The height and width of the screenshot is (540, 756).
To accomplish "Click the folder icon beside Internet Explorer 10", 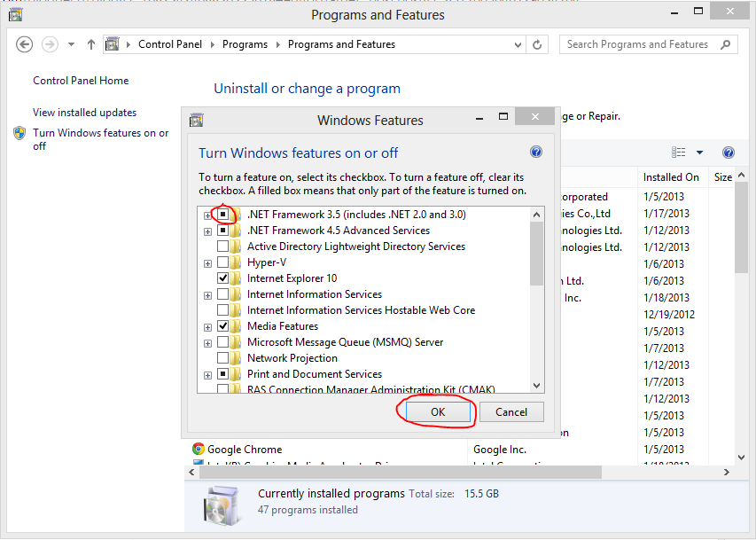I will 235,278.
